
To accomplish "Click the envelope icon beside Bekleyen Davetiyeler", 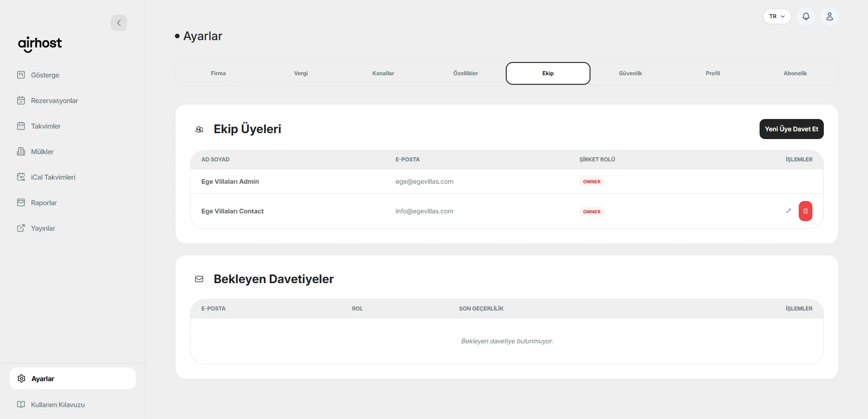I will point(199,279).
